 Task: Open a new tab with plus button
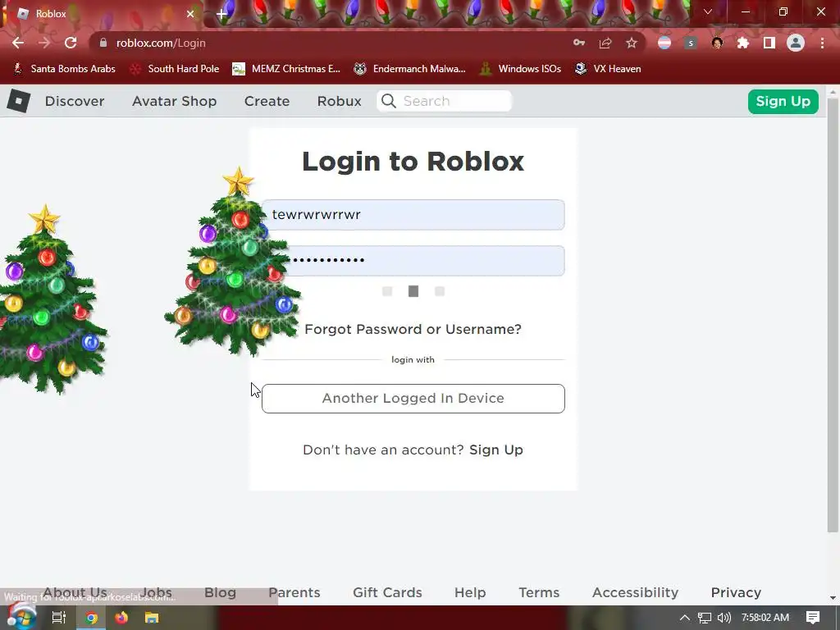tap(221, 14)
